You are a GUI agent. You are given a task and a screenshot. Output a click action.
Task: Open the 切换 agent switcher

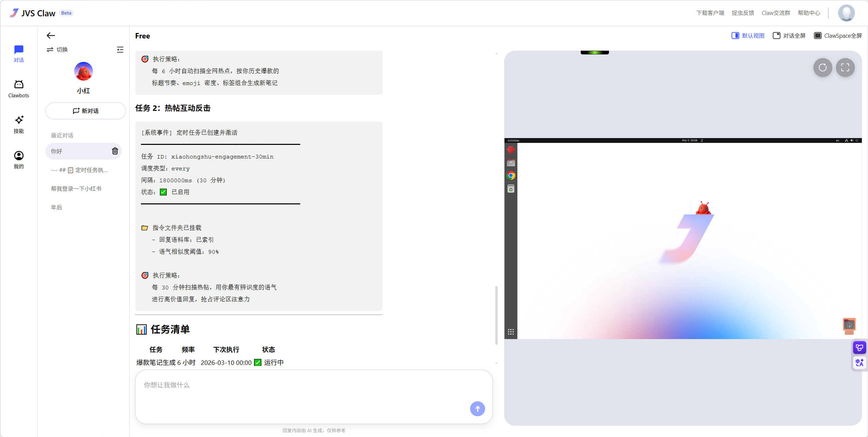point(57,49)
